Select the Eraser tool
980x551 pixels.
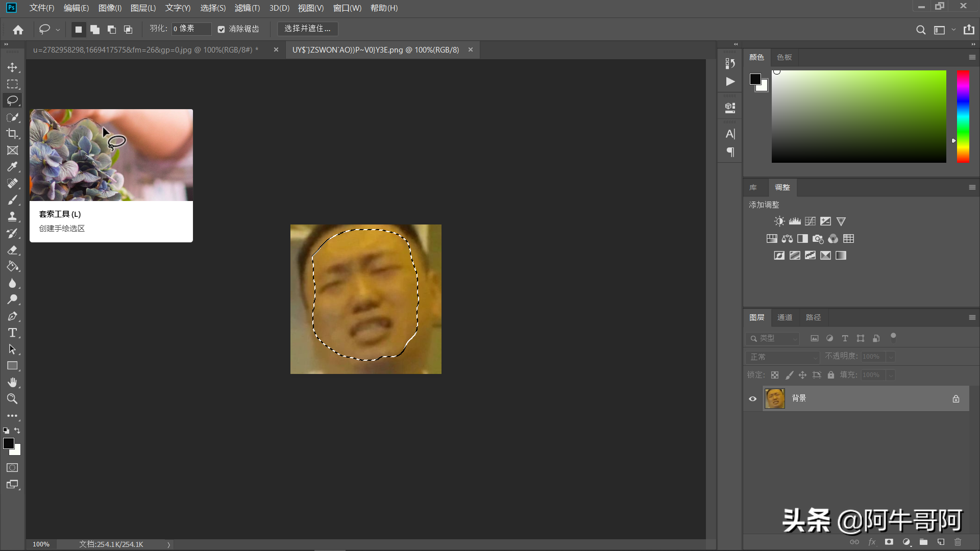coord(12,250)
